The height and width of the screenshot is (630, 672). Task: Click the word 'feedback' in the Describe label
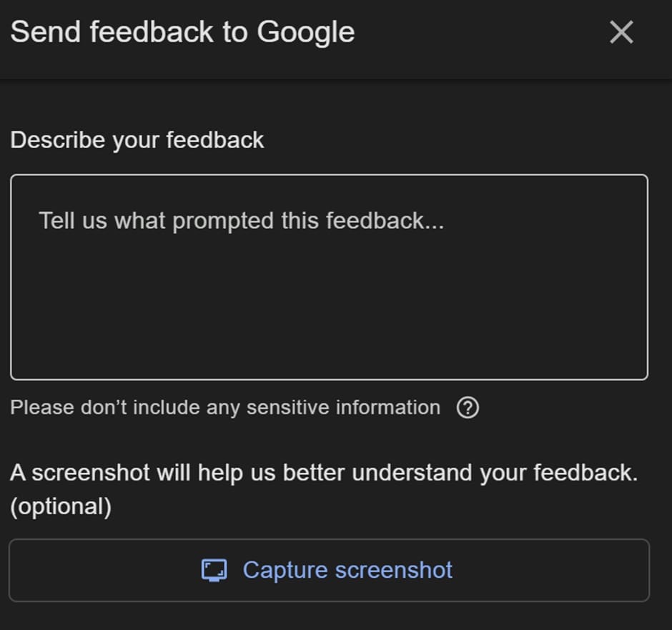tap(214, 139)
